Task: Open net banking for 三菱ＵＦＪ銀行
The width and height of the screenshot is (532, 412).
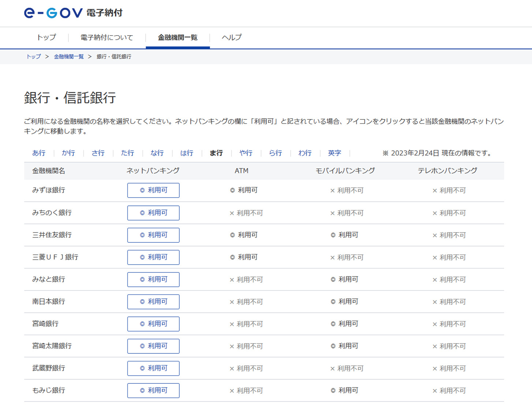Action: 153,257
